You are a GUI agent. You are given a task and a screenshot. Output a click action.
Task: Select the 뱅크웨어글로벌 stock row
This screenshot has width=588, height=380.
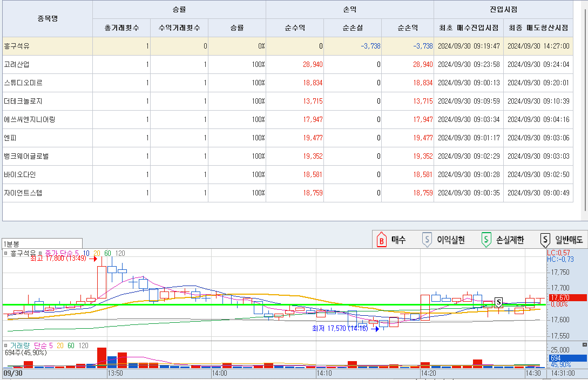coord(288,157)
